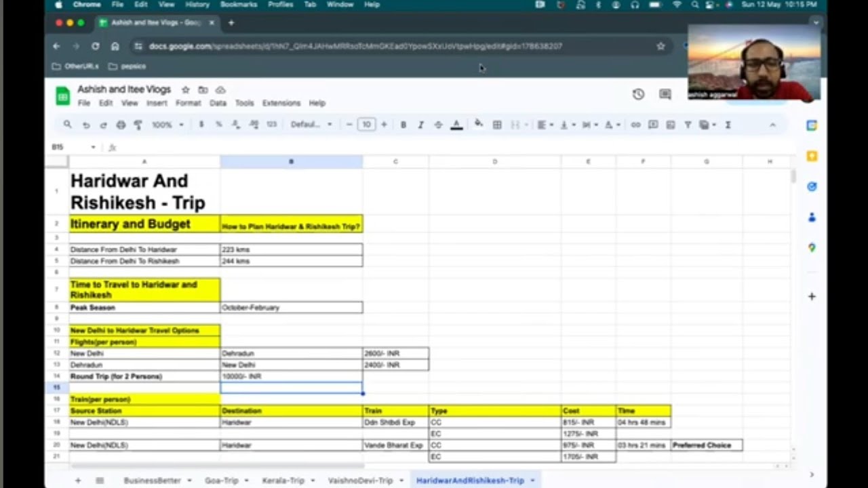Click decrease decimal places icon
The width and height of the screenshot is (868, 488).
(x=236, y=125)
